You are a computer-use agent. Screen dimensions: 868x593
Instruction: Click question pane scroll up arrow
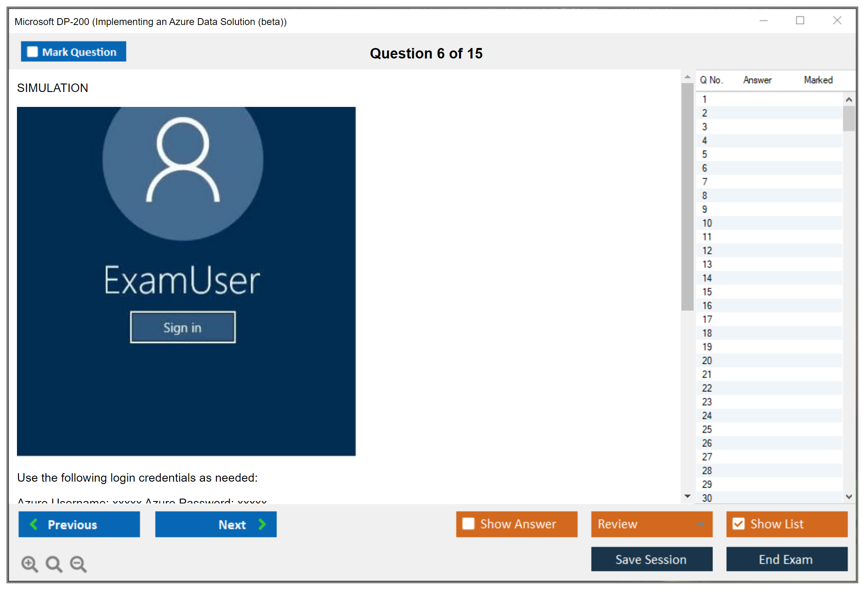click(x=687, y=77)
